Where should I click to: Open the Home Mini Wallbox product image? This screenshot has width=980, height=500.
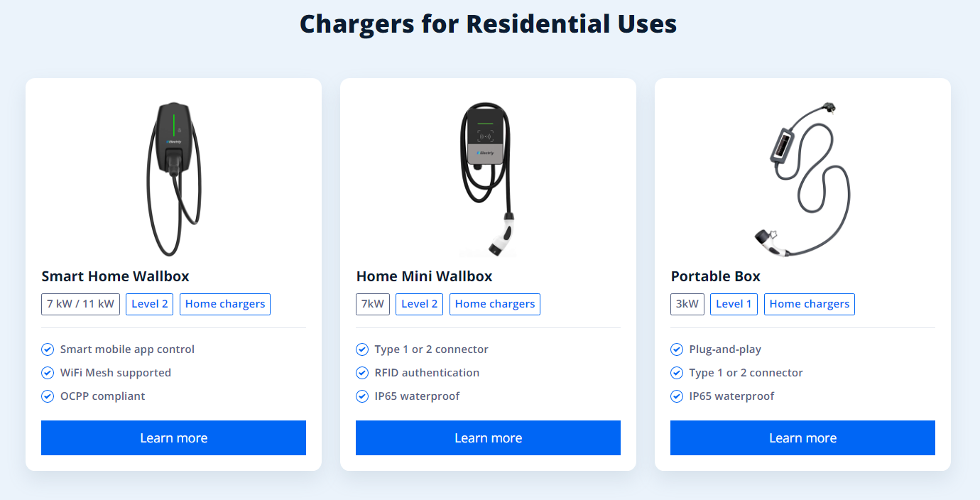click(488, 179)
